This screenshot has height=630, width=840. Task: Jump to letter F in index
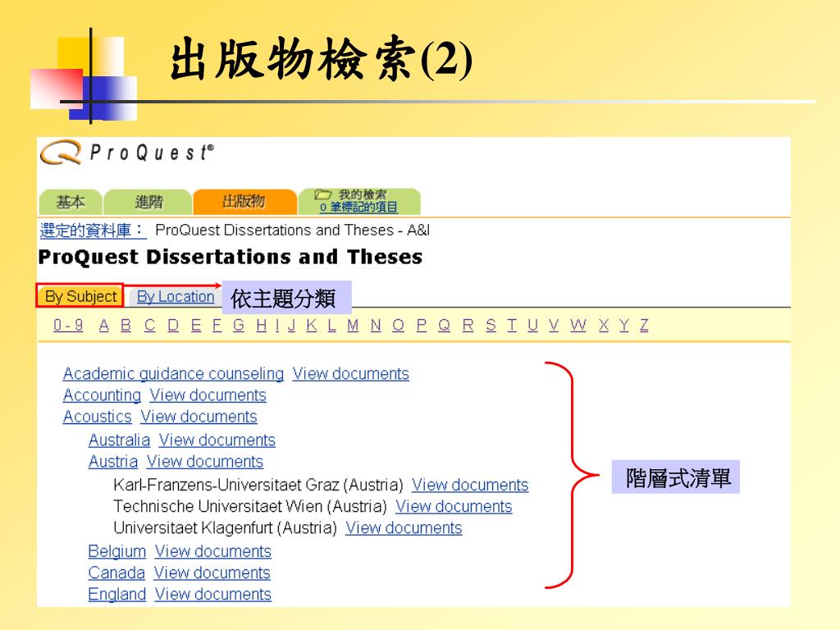pos(217,325)
